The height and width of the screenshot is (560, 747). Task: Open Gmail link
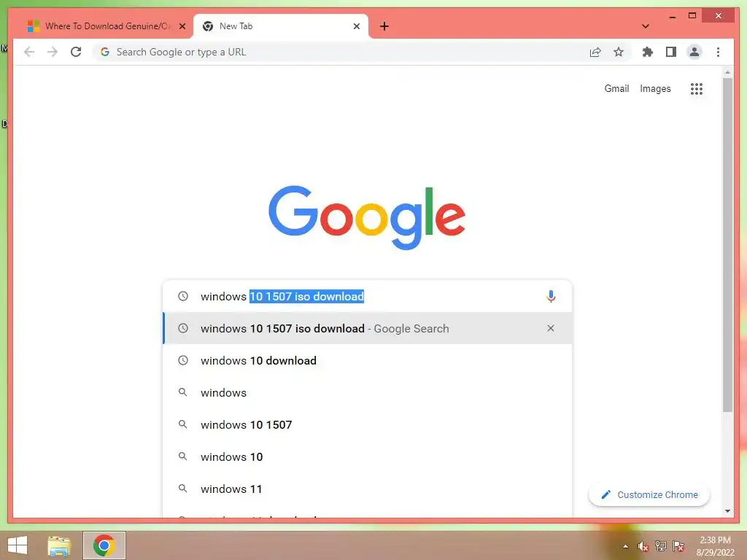point(616,88)
